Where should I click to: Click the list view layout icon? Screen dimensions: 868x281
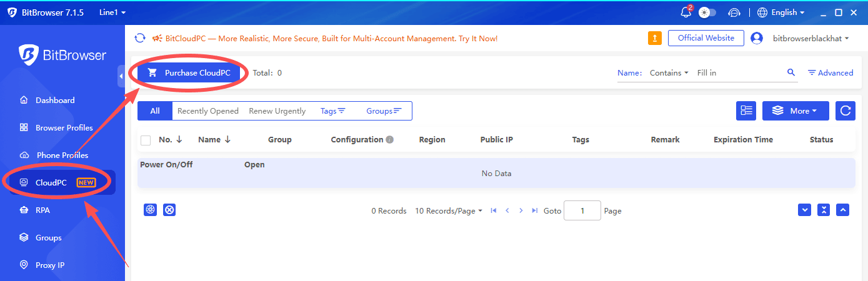746,111
